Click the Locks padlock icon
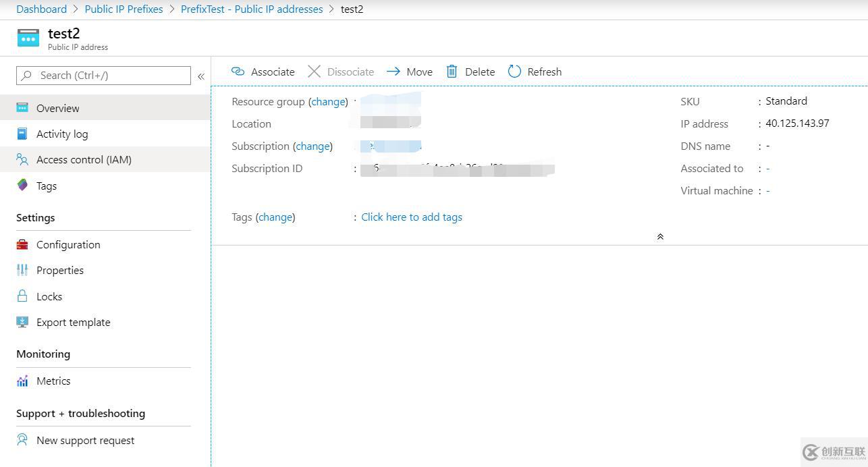The height and width of the screenshot is (467, 868). tap(22, 296)
